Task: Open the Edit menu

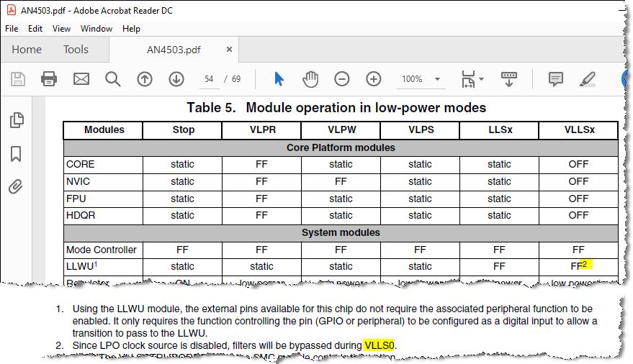Action: pyautogui.click(x=35, y=29)
